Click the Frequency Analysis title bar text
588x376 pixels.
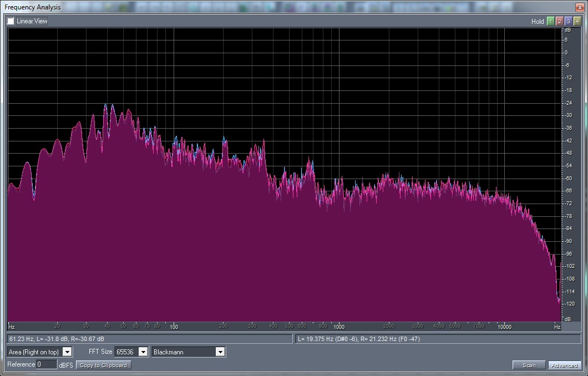[x=33, y=7]
